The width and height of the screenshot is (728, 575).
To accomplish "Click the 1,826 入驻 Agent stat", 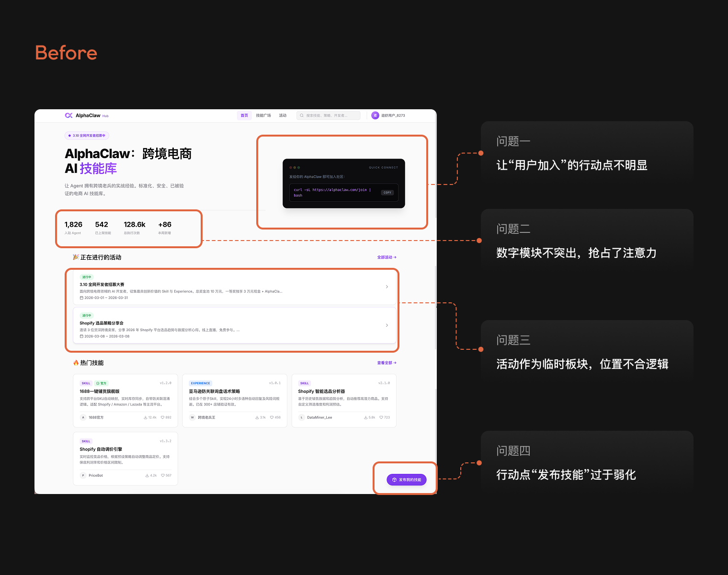I will click(73, 228).
